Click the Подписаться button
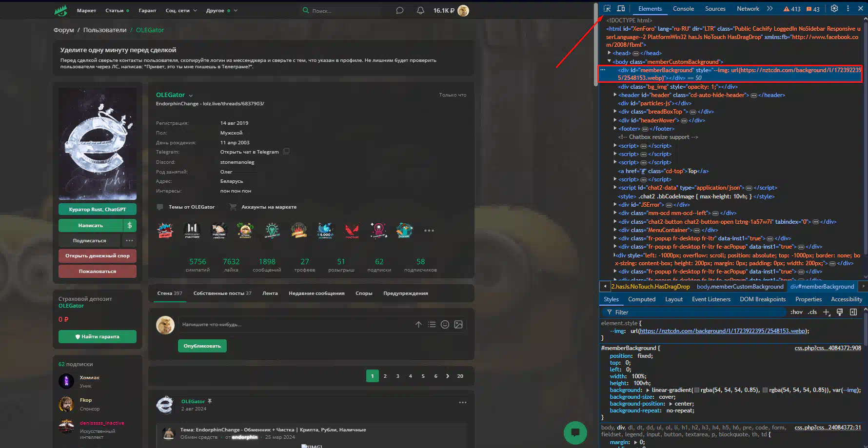 (x=90, y=240)
